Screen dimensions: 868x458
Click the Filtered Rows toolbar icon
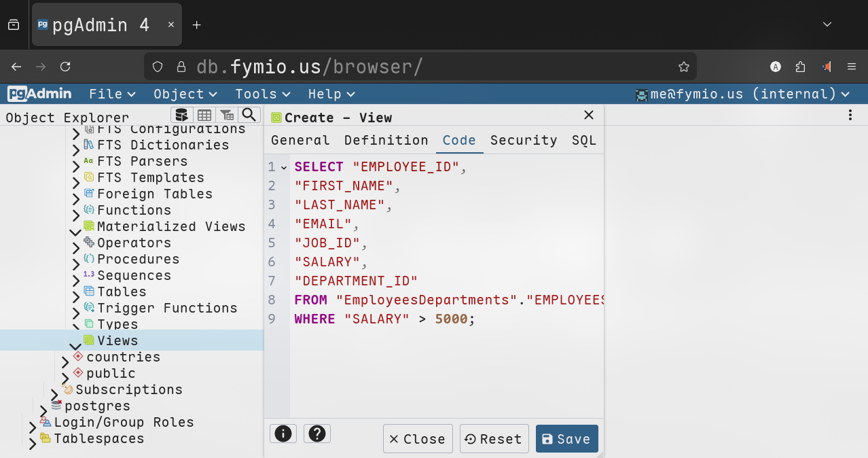[x=227, y=115]
